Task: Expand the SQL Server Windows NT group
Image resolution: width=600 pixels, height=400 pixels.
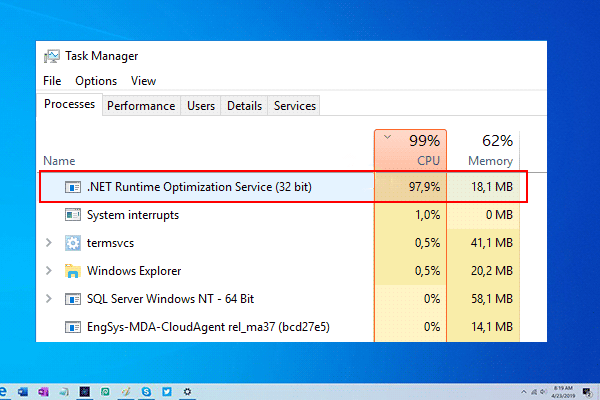Action: click(48, 298)
